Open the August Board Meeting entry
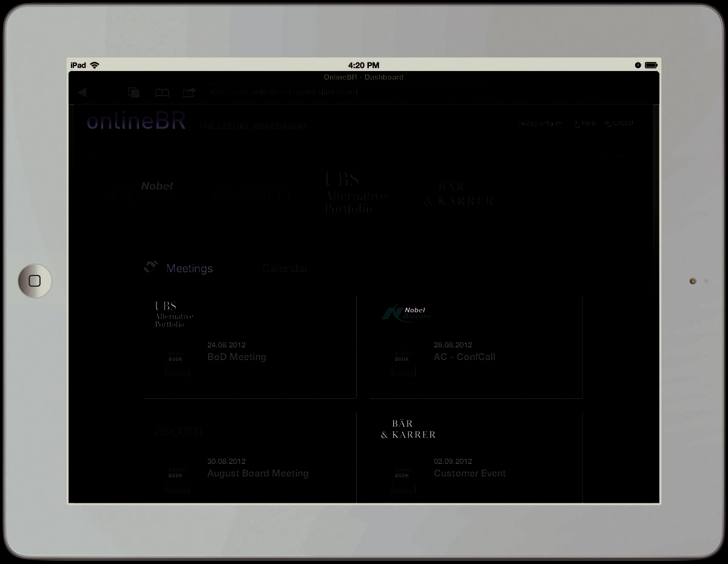 [258, 474]
